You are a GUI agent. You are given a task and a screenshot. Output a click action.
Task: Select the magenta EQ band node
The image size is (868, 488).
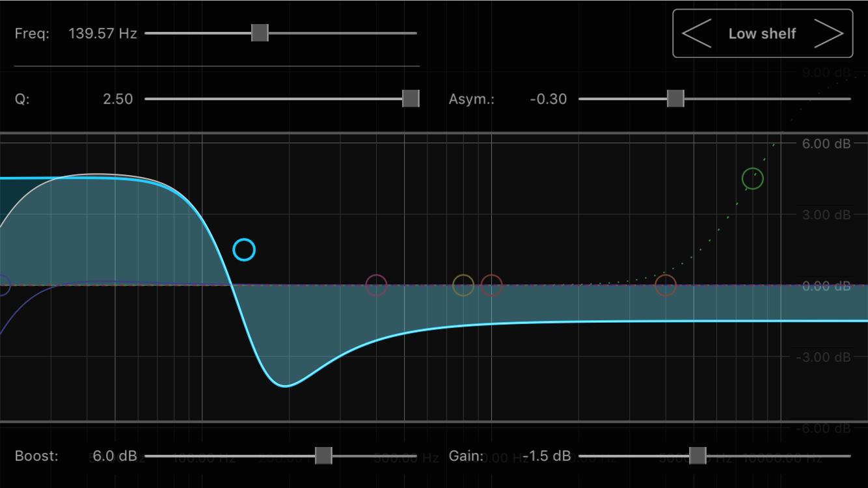click(x=376, y=285)
